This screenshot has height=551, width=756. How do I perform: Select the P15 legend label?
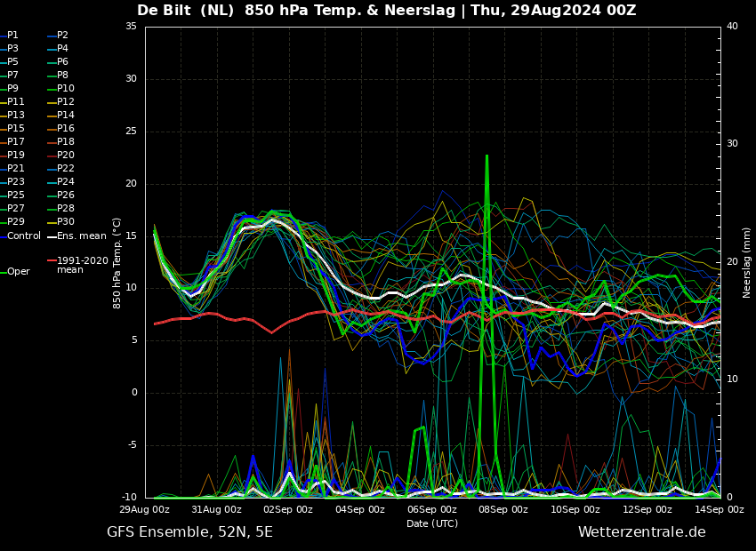coord(12,129)
